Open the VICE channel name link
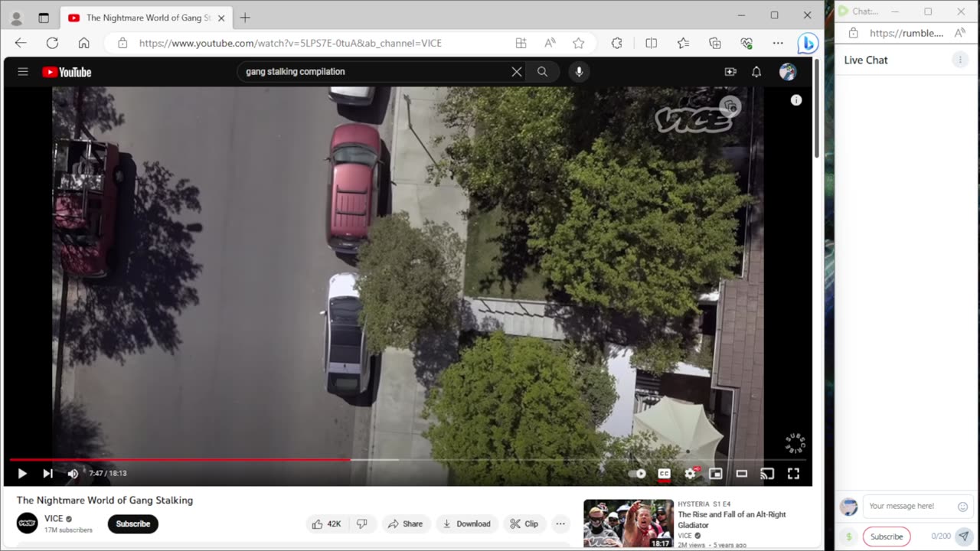 click(54, 519)
